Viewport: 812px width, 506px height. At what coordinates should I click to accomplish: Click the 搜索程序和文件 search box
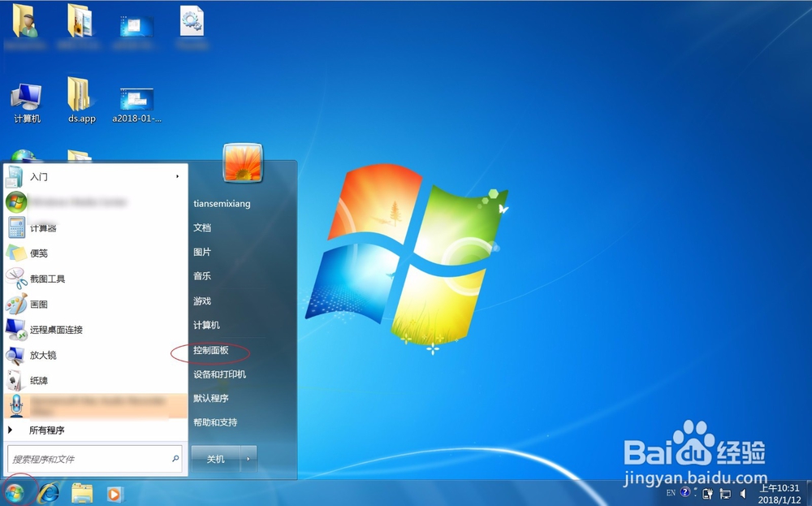click(95, 459)
